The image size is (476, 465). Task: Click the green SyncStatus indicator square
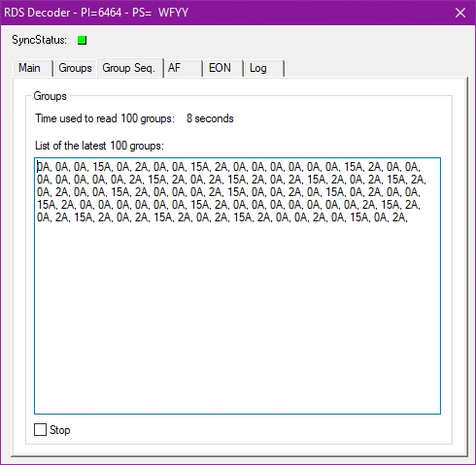(x=82, y=40)
